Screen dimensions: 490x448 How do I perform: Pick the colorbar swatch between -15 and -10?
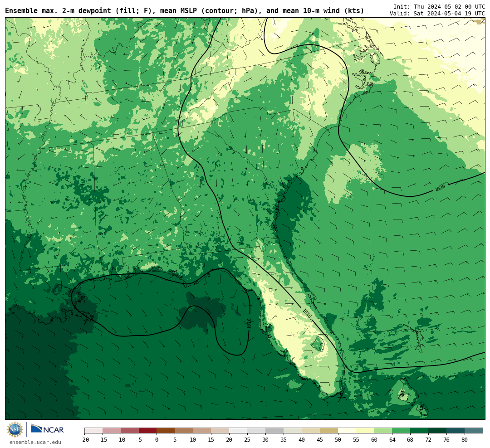click(112, 431)
